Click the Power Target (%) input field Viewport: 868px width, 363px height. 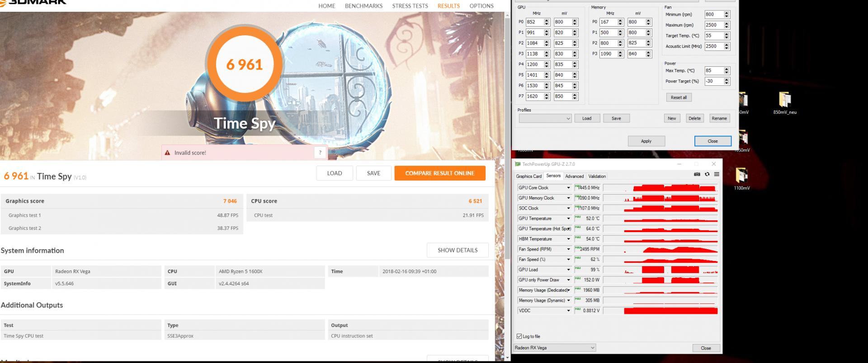[x=714, y=81]
